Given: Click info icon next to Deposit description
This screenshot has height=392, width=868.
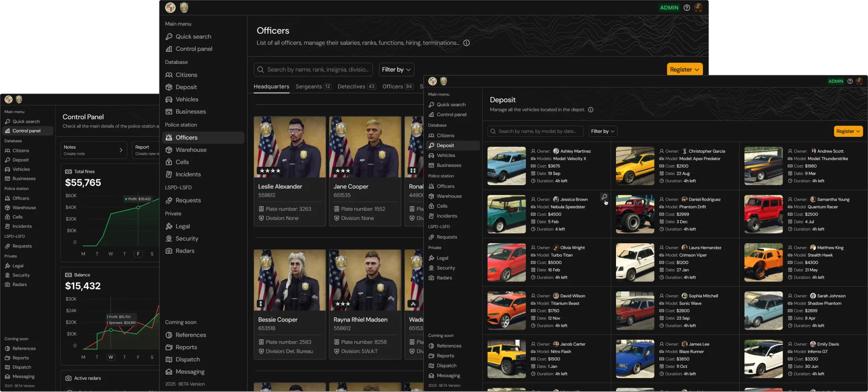Looking at the screenshot, I should point(590,110).
